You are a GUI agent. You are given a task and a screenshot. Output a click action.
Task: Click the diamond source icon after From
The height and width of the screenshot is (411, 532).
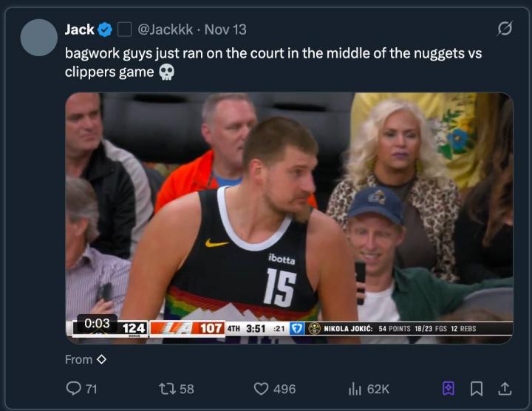[x=102, y=360]
